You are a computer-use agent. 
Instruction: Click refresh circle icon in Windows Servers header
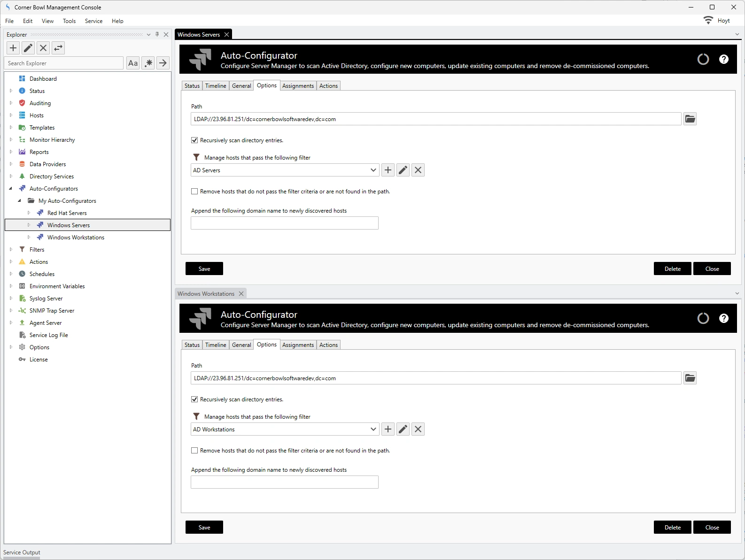click(703, 59)
